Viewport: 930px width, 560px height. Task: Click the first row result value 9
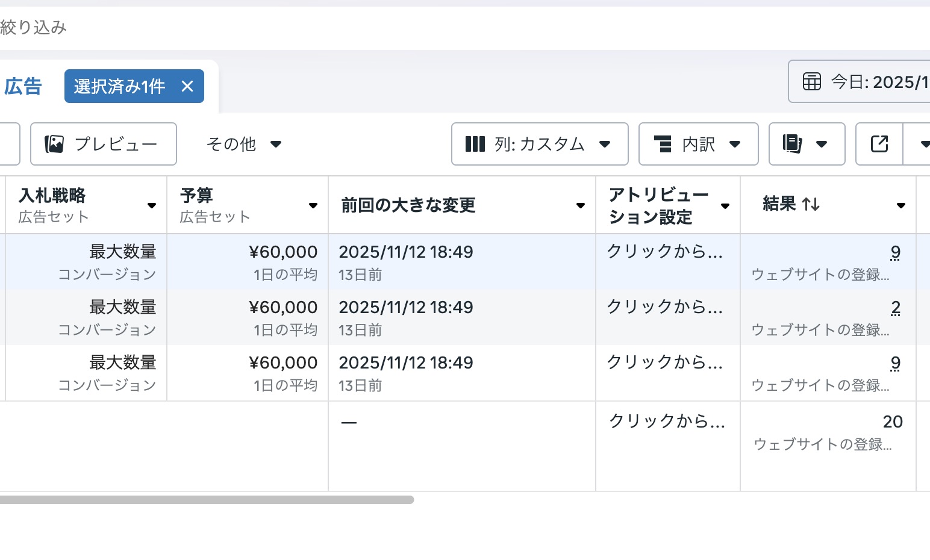click(895, 252)
